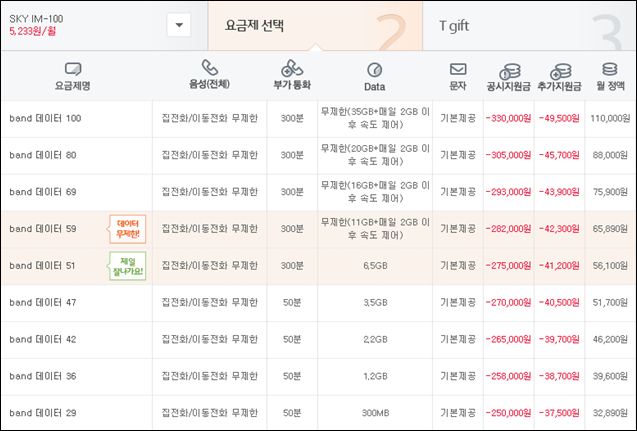Image resolution: width=637 pixels, height=431 pixels.
Task: Switch to the T gift step tab
Action: pyautogui.click(x=529, y=26)
